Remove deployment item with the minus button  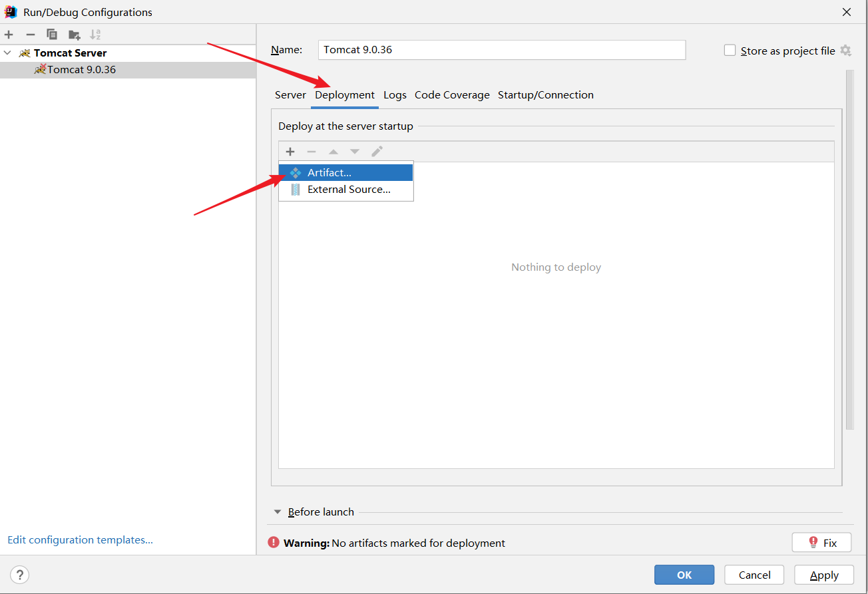click(x=312, y=152)
